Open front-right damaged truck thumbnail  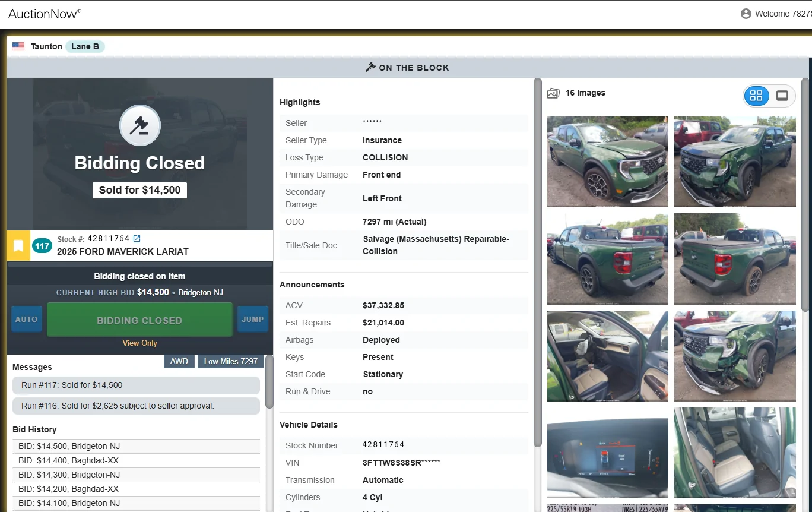735,162
